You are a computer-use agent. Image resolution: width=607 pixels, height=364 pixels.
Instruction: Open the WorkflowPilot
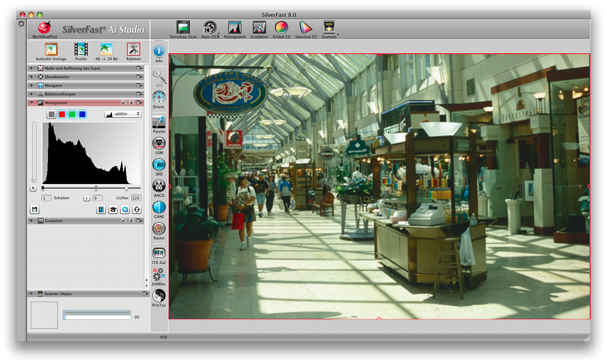[45, 27]
